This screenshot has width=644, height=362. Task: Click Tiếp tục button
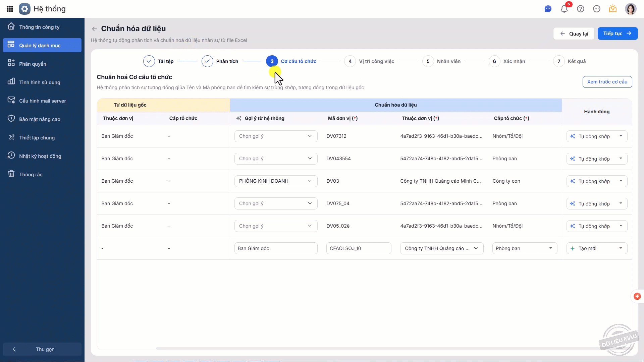coord(617,34)
